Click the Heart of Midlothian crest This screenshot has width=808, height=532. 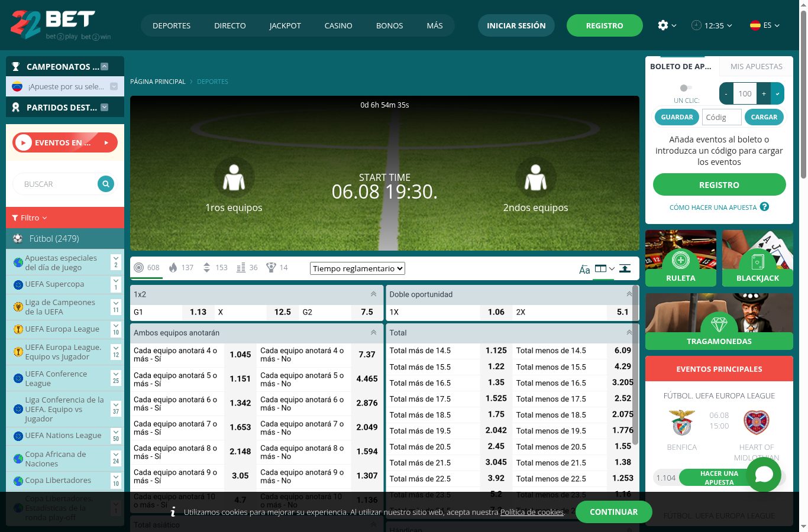click(757, 422)
